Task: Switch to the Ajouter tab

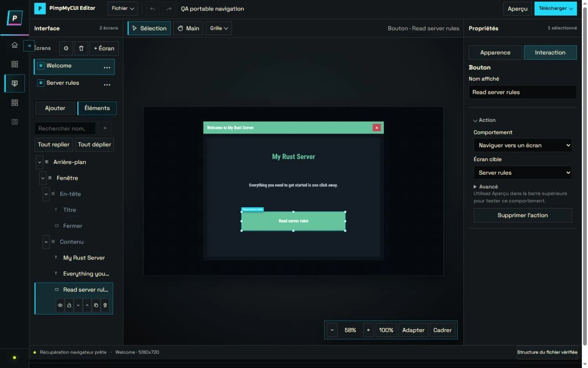Action: [55, 108]
